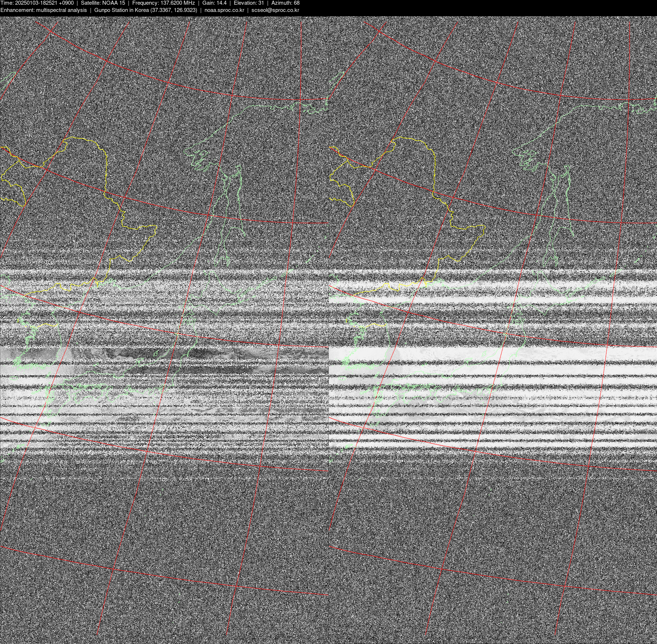
Task: Click the Elevation: 31 readout
Action: click(249, 3)
